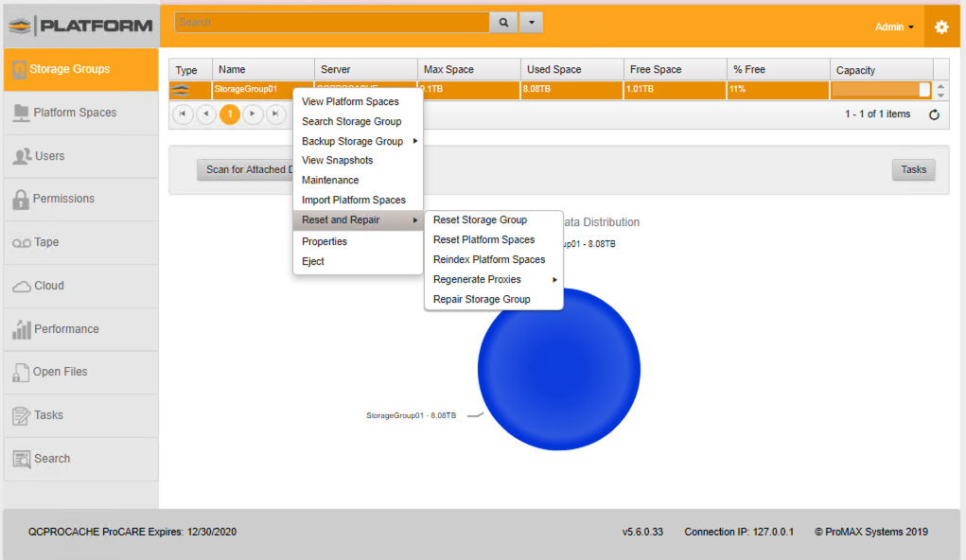Open Platform Spaces in sidebar
Screen dimensions: 966x560
[x=80, y=113]
